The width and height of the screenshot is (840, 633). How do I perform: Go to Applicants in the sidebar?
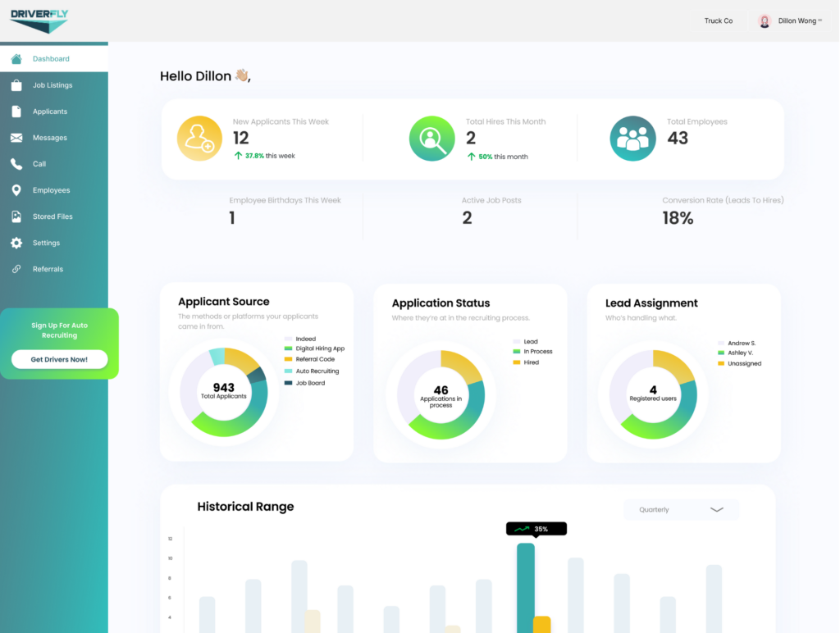click(53, 112)
